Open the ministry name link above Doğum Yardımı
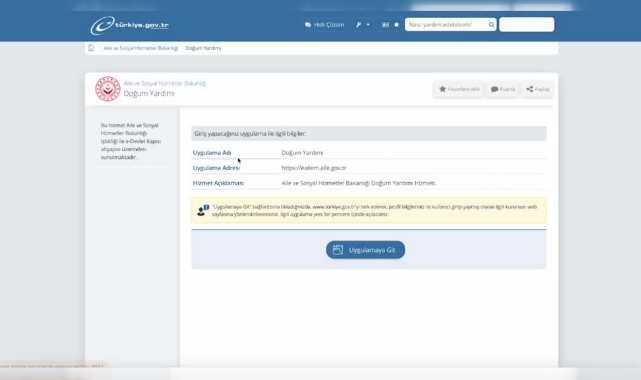This screenshot has width=641, height=380. coord(165,83)
